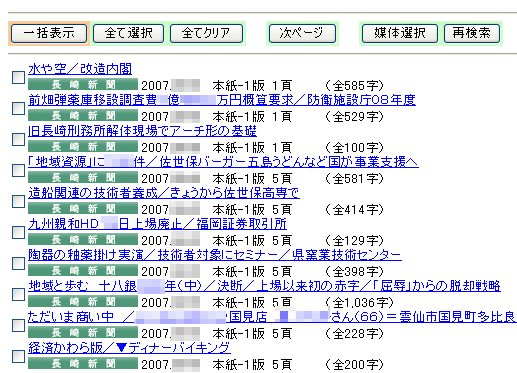Open 九州親和HD 上場廃止 article link
This screenshot has width=517, height=373.
pyautogui.click(x=157, y=224)
